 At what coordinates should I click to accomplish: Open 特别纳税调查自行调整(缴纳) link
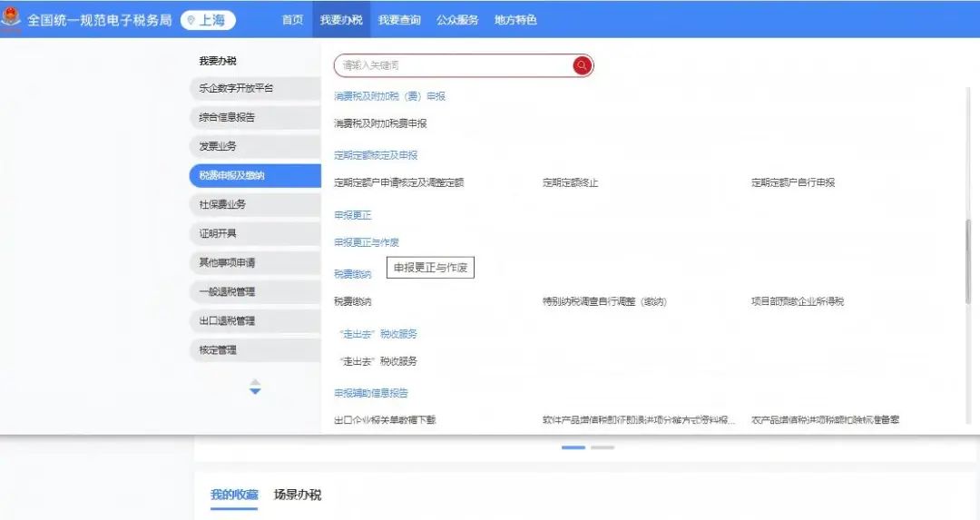(604, 301)
